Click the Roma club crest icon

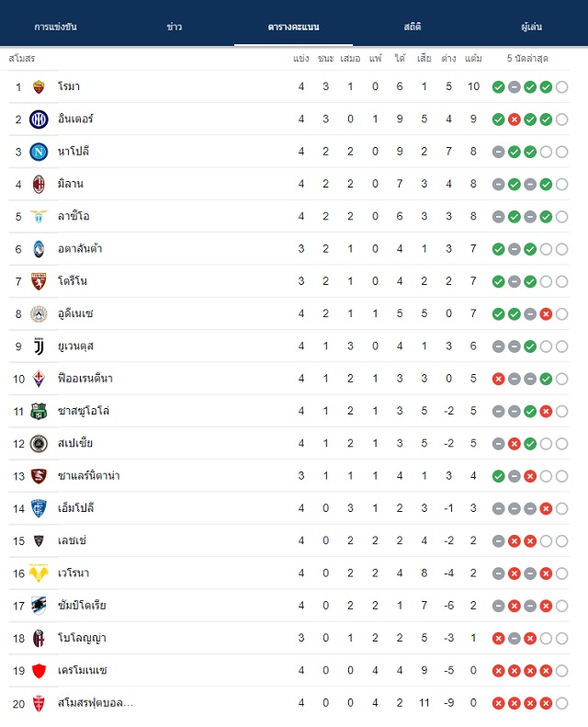click(39, 86)
